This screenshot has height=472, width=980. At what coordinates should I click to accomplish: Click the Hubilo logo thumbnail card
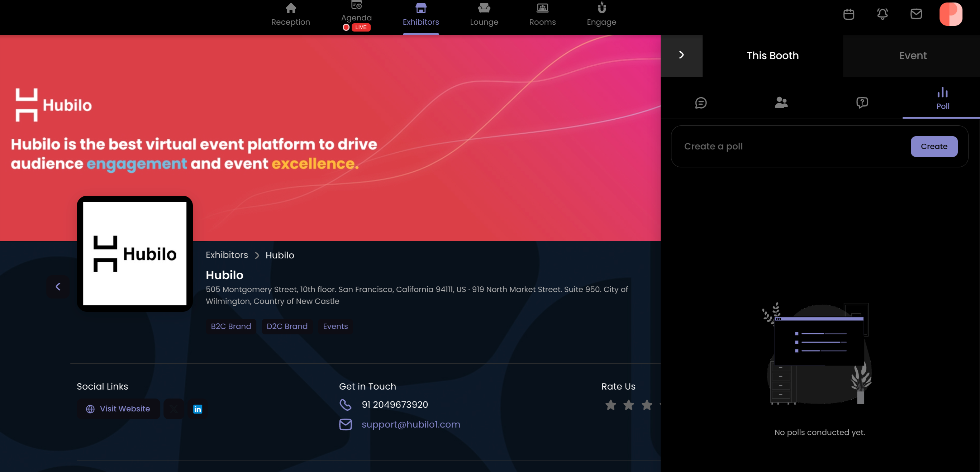coord(135,254)
